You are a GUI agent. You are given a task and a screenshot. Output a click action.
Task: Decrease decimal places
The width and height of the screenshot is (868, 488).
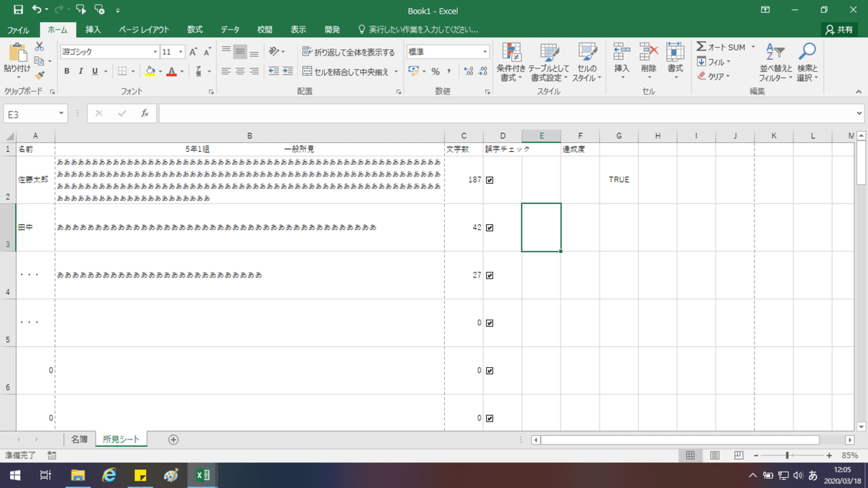pos(483,72)
